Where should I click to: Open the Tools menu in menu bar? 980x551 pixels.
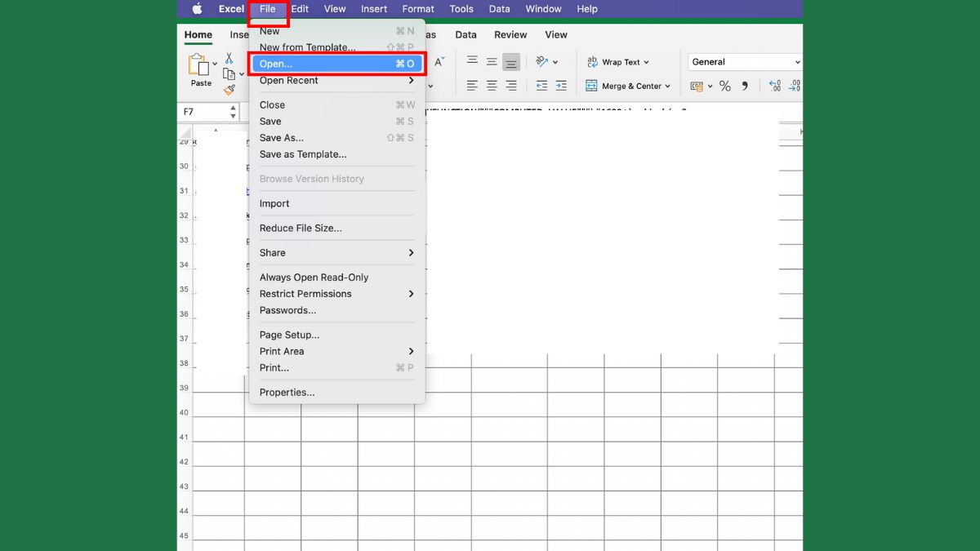pyautogui.click(x=461, y=9)
